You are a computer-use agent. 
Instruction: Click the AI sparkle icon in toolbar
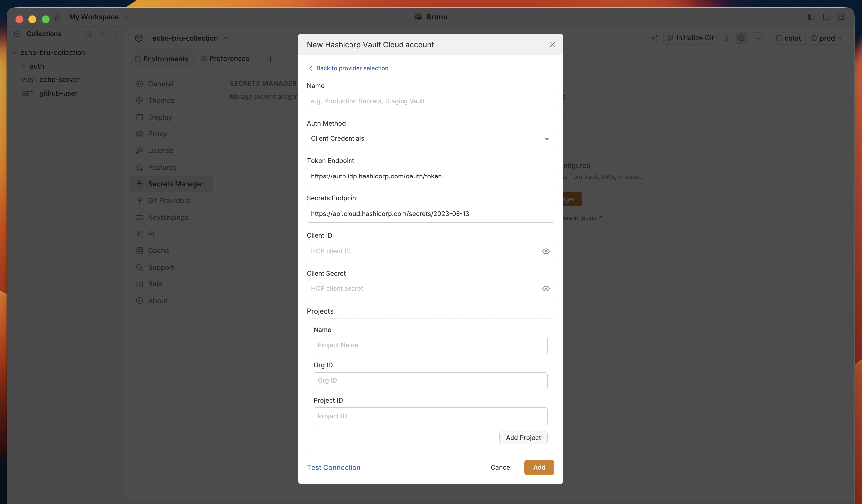coord(654,38)
